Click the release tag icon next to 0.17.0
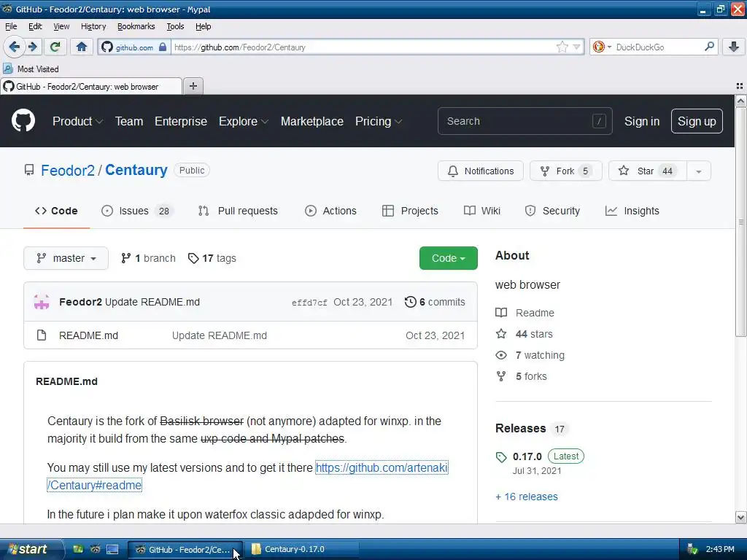 pos(501,457)
